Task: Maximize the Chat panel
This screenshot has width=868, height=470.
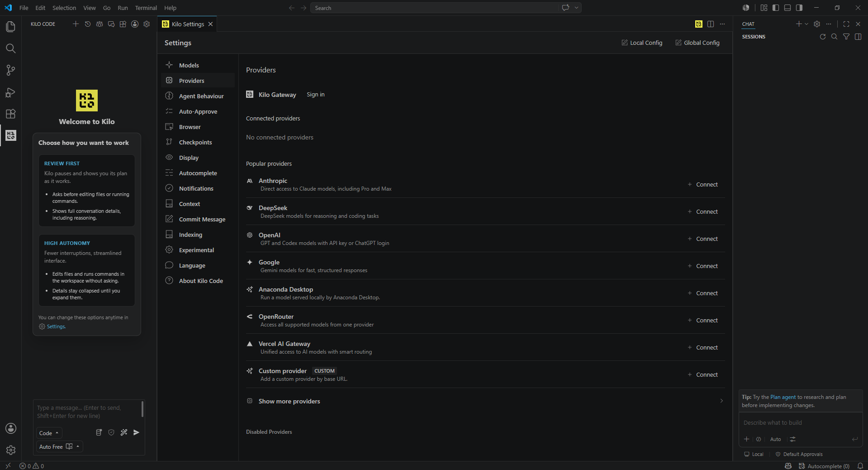Action: pos(846,24)
